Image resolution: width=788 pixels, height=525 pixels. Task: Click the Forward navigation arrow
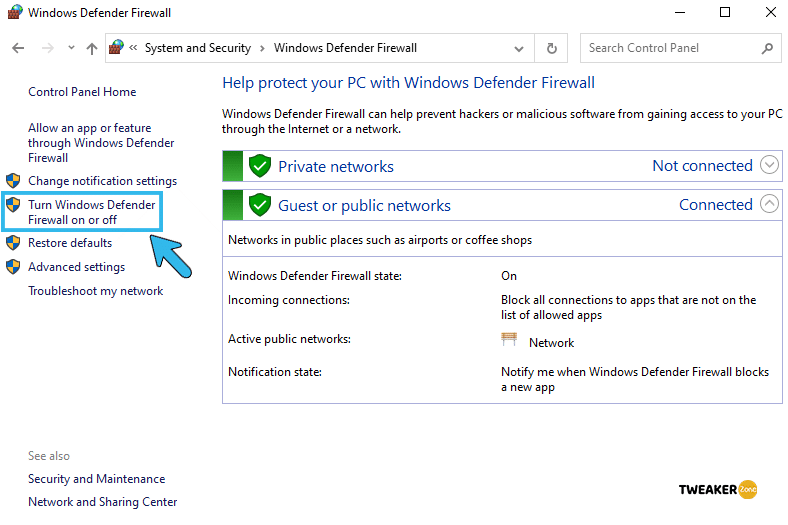48,48
